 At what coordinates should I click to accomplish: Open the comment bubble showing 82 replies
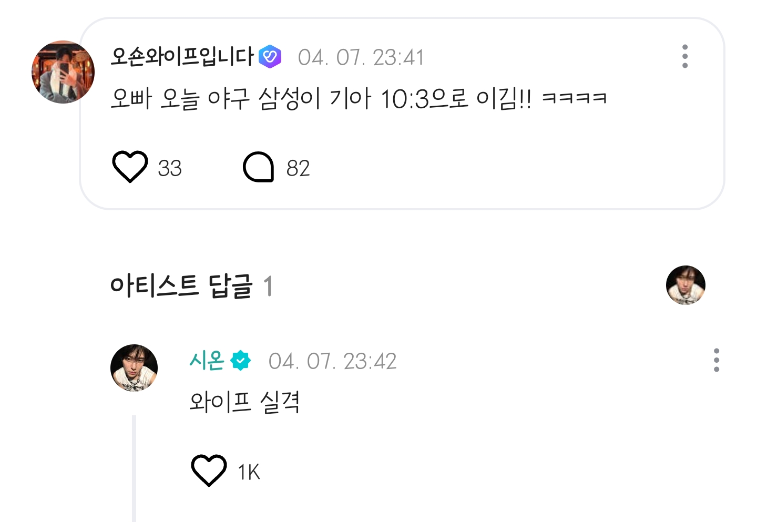258,167
